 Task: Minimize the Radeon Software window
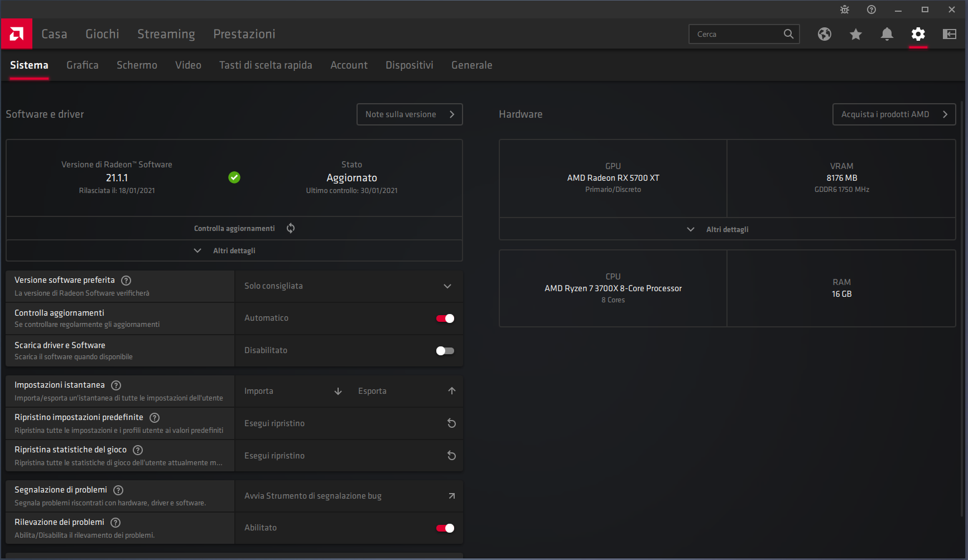pos(898,9)
